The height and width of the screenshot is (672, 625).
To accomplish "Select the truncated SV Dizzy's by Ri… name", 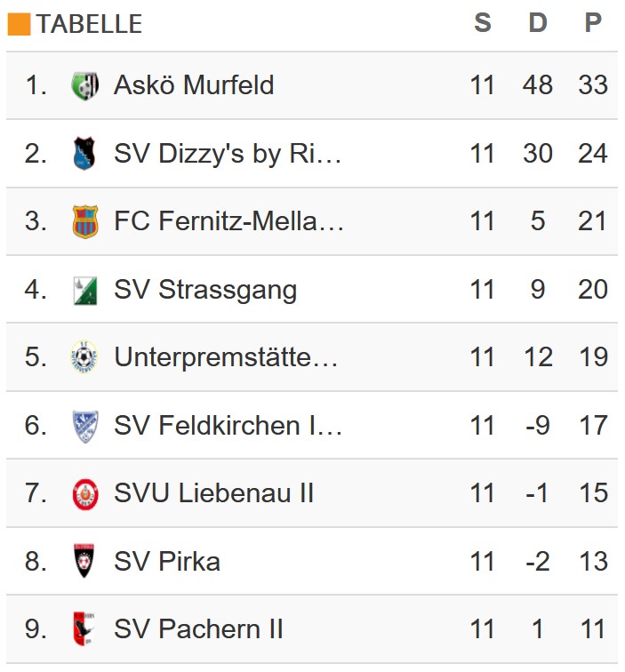I will 228,154.
